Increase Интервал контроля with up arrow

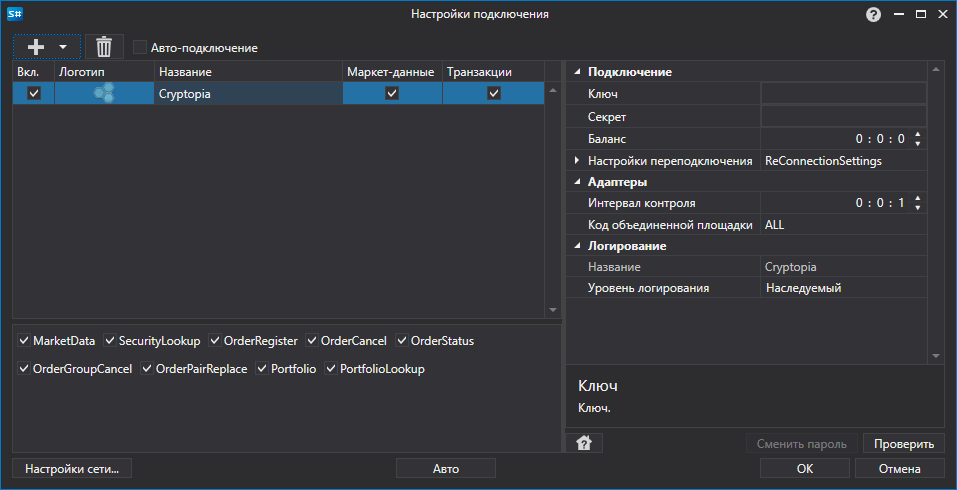click(917, 199)
